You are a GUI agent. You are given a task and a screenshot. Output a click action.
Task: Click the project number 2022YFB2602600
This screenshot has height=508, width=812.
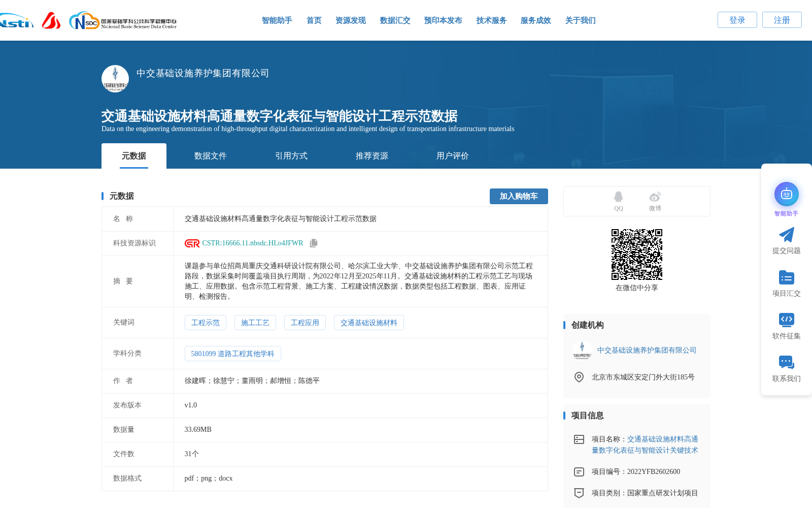[654, 472]
